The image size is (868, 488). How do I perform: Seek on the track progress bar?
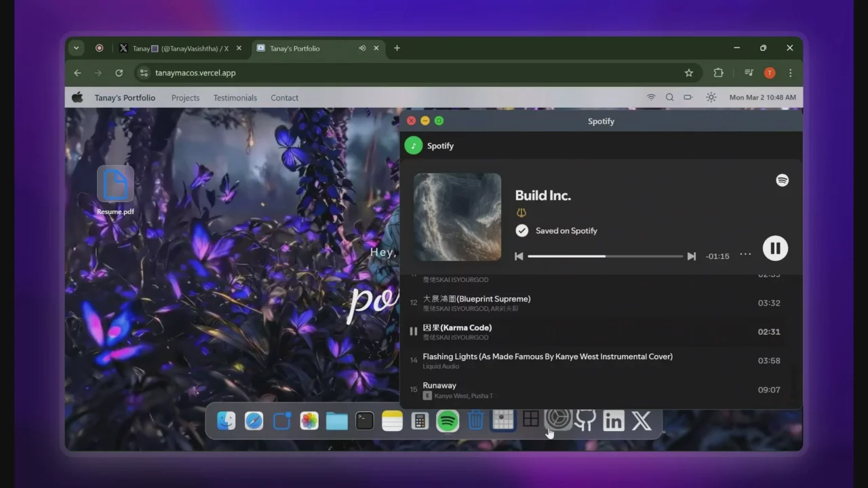point(605,256)
